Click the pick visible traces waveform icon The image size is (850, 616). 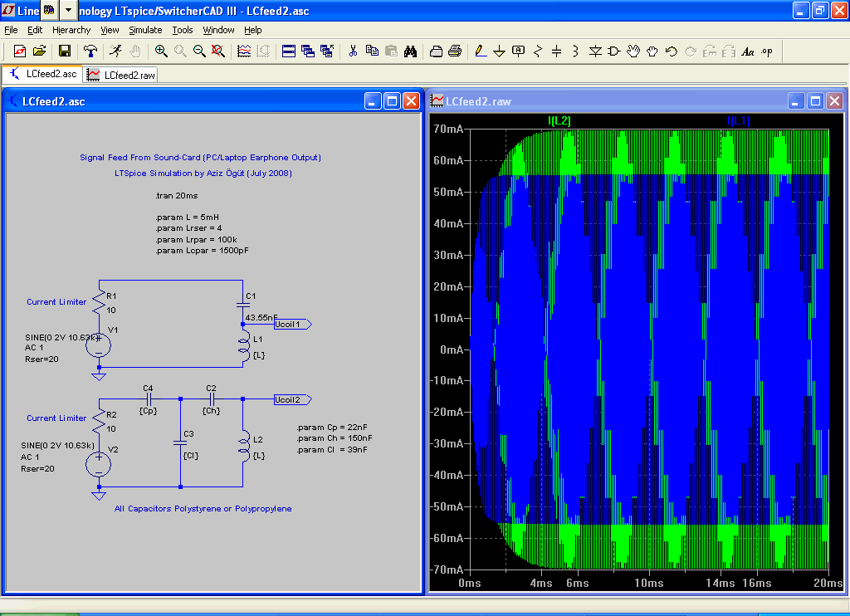(x=244, y=51)
